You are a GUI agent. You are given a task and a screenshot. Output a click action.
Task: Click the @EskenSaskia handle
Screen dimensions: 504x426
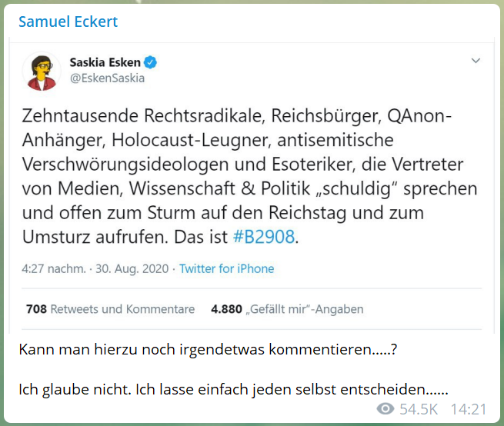tap(107, 78)
